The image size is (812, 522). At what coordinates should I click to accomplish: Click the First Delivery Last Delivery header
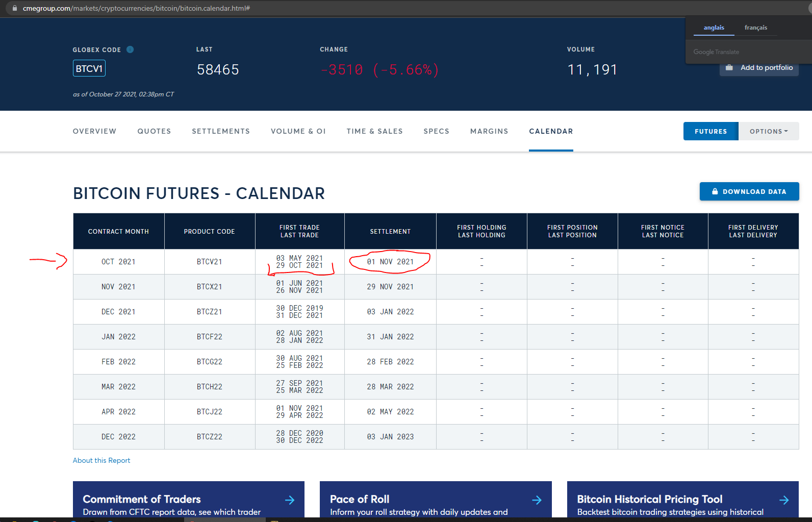(x=753, y=231)
